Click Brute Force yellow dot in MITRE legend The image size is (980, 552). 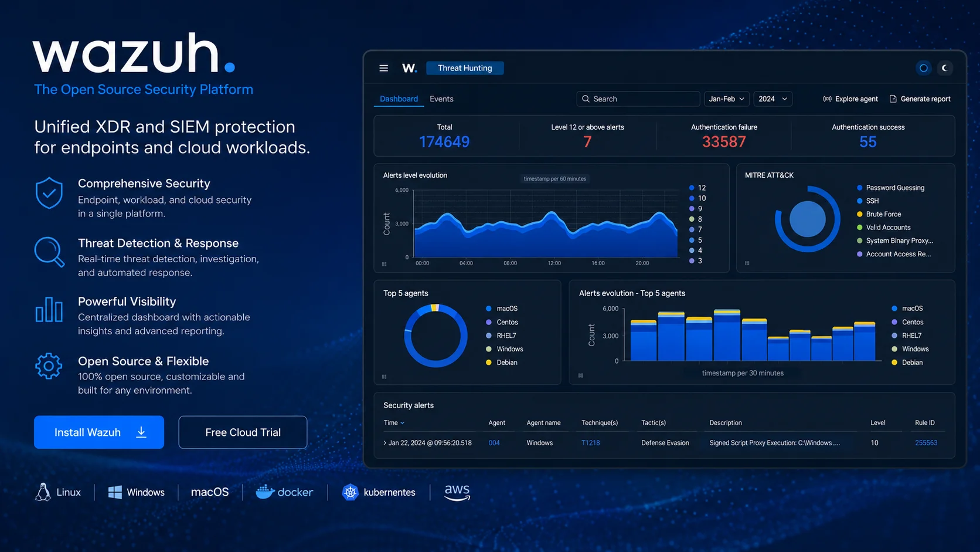tap(860, 214)
